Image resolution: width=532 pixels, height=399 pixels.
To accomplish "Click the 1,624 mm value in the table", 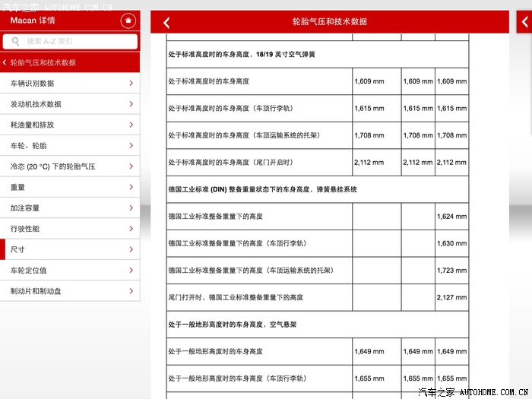I will coord(451,217).
